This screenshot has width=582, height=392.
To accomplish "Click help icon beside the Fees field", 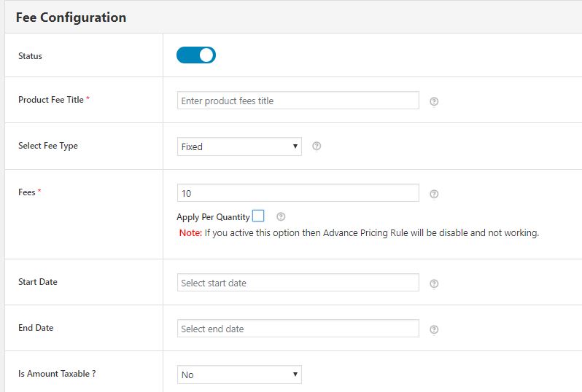I will (434, 194).
